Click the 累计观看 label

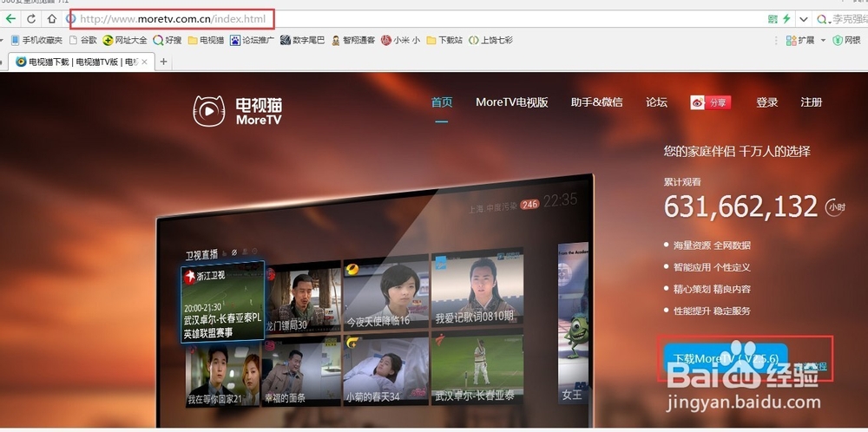click(682, 182)
